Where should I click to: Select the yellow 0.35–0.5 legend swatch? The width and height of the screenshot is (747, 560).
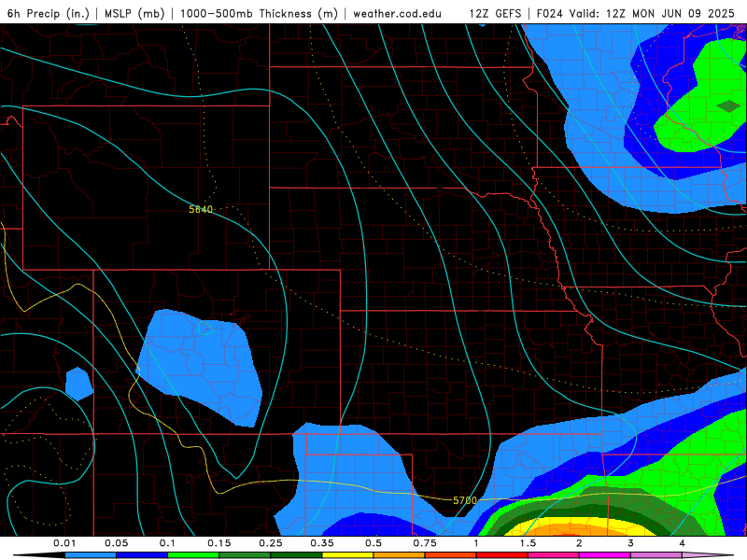click(347, 555)
